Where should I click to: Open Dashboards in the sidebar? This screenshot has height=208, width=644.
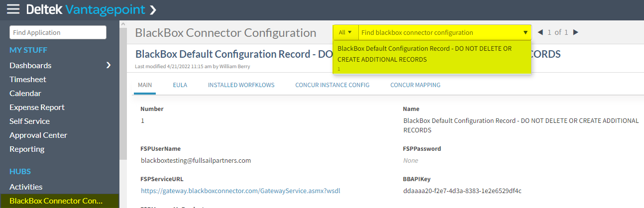pyautogui.click(x=30, y=65)
